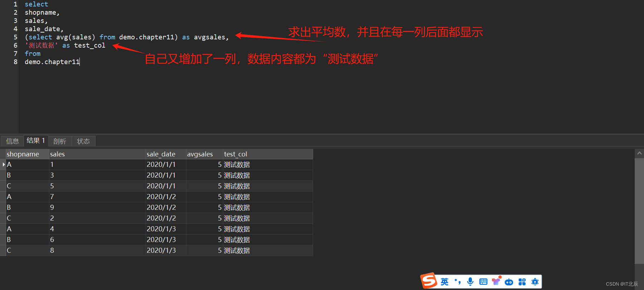Click sale_date 2020/1/1 in sales 1 row

point(166,164)
